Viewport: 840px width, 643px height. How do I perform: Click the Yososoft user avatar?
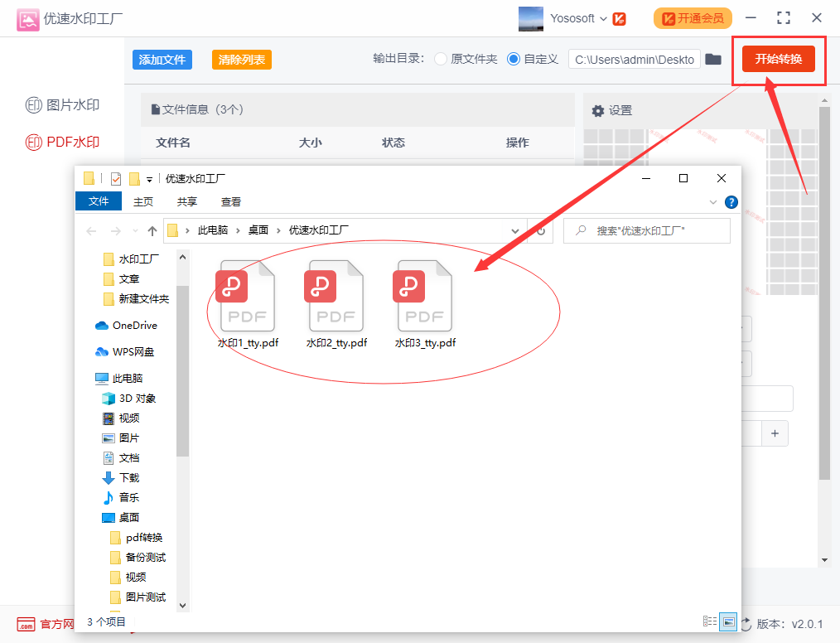point(531,19)
